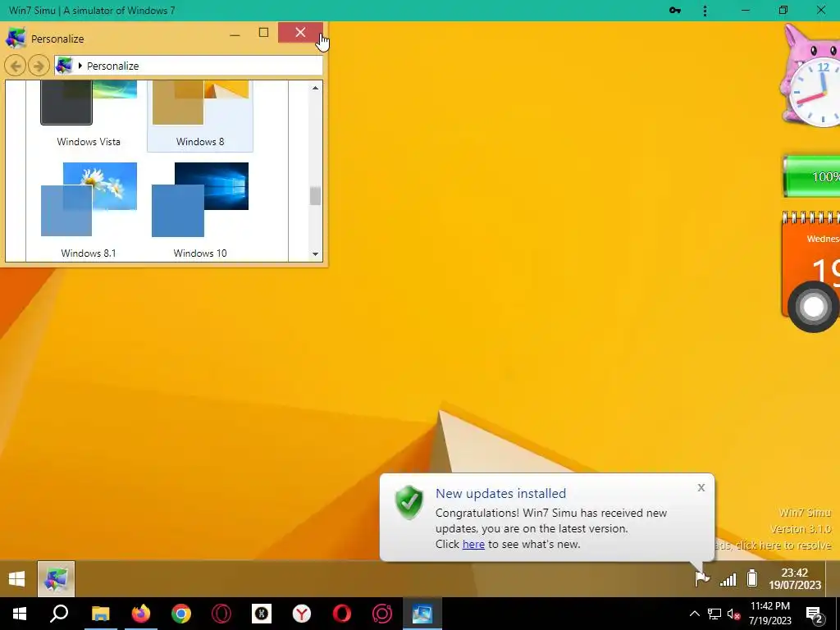The width and height of the screenshot is (840, 630).
Task: Go forward in Personalize window
Action: (38, 66)
